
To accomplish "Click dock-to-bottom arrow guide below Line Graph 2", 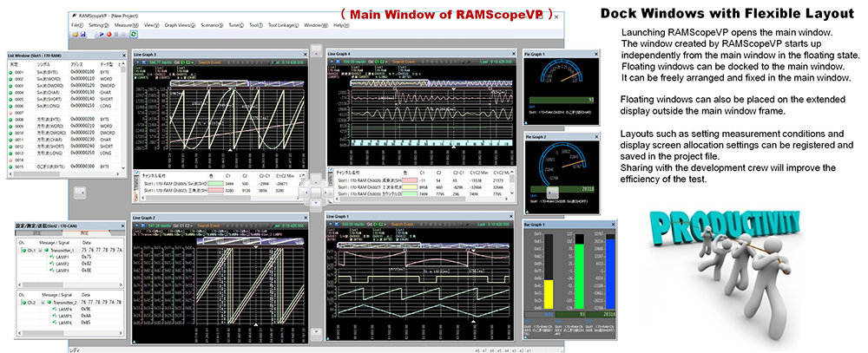I will click(317, 334).
